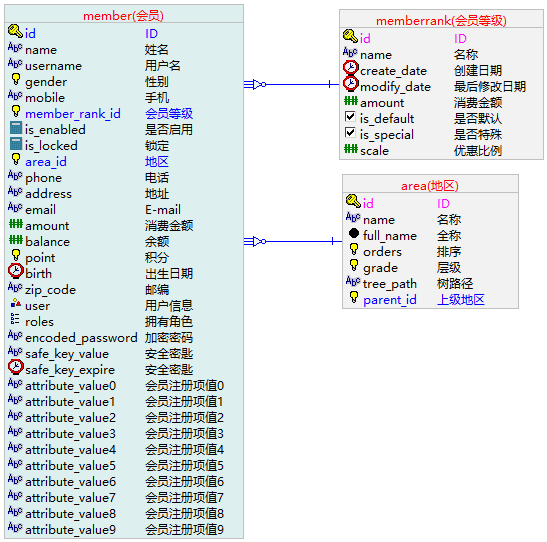Viewport: 547px width, 542px height.
Task: Select the encoded_password field name
Action: (x=81, y=338)
